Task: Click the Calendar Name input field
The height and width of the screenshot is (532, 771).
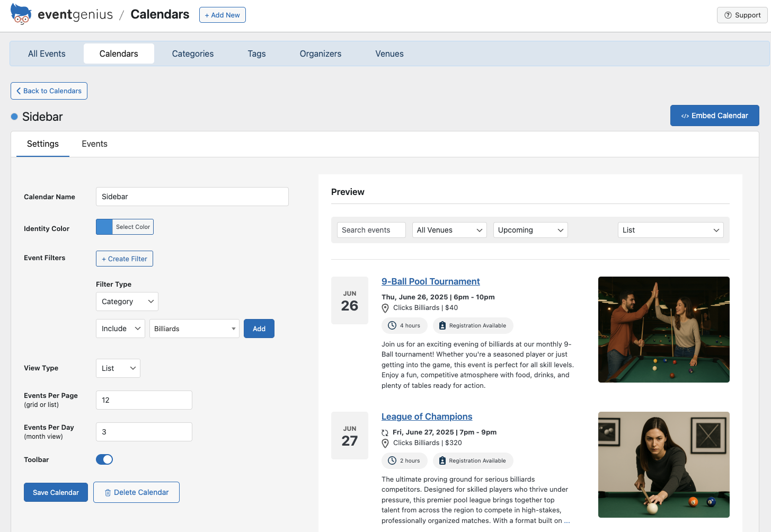Action: (x=192, y=197)
